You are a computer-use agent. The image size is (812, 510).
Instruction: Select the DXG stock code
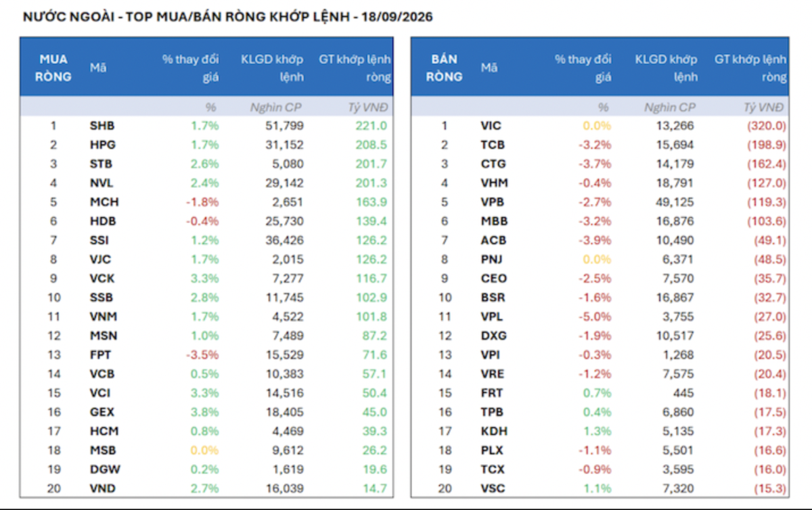tap(494, 335)
